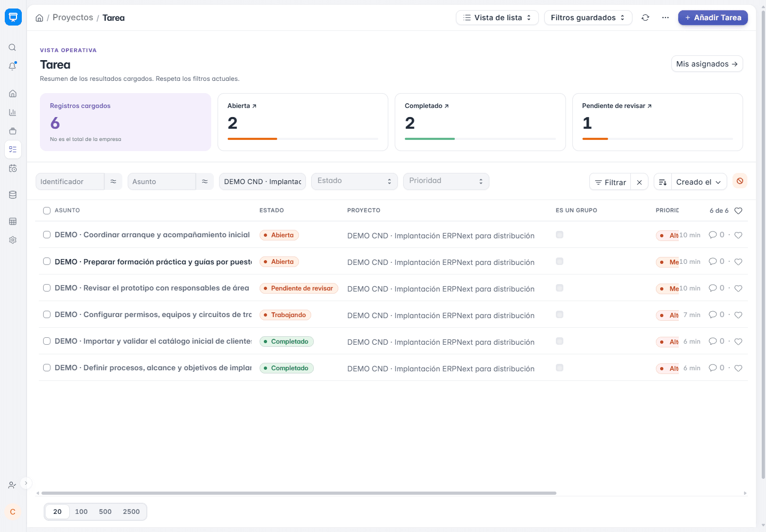
Task: Expand the sidebar with chevron
Action: point(26,483)
